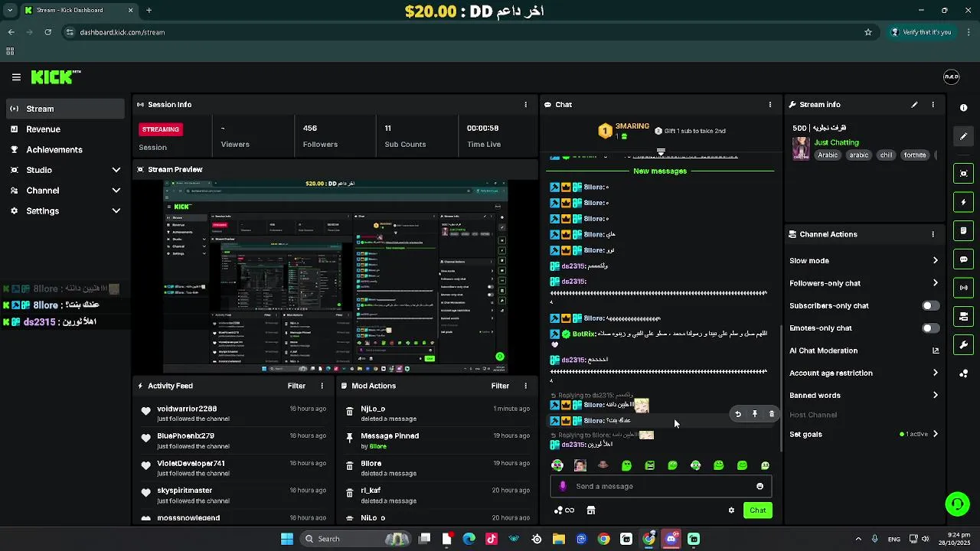The image size is (980, 551).
Task: Open the Activity Feed three-dot menu
Action: click(322, 386)
